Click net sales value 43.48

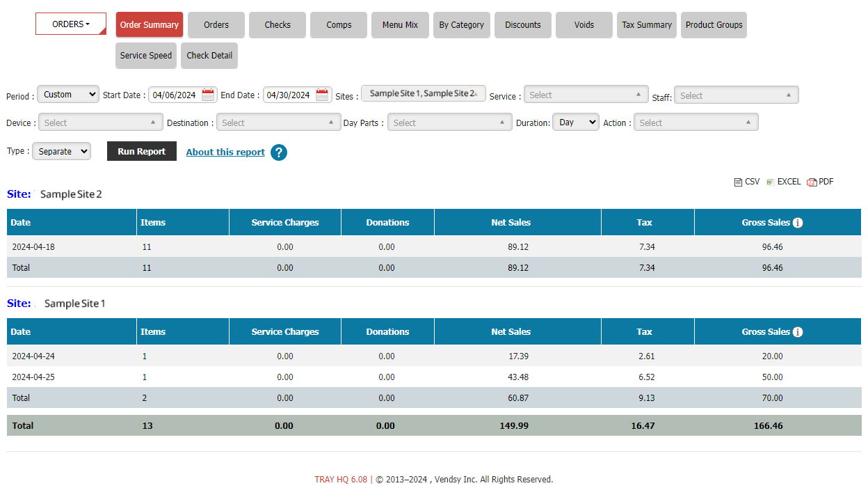pos(518,377)
